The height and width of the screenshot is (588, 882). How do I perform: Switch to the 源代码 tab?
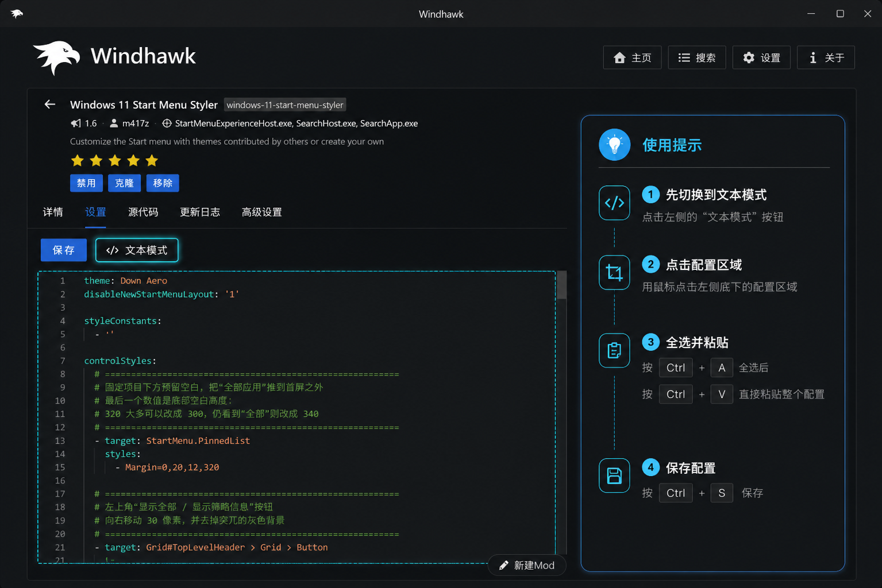click(143, 212)
